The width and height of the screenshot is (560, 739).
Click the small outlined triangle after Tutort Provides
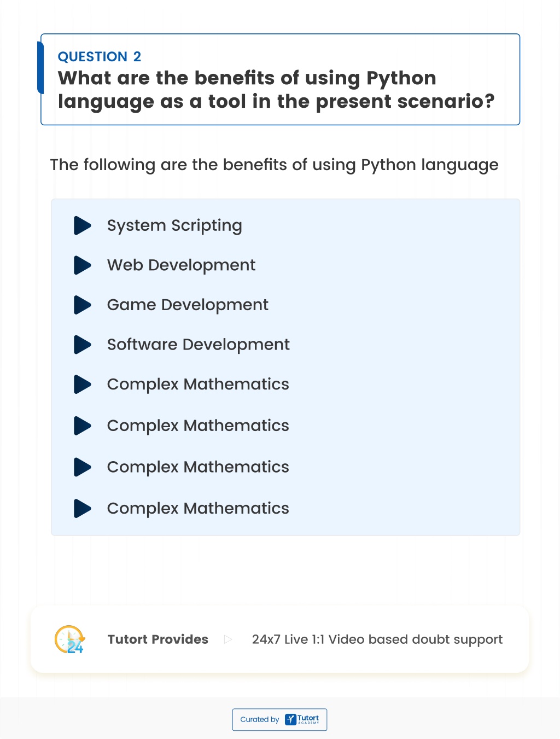[x=228, y=639]
